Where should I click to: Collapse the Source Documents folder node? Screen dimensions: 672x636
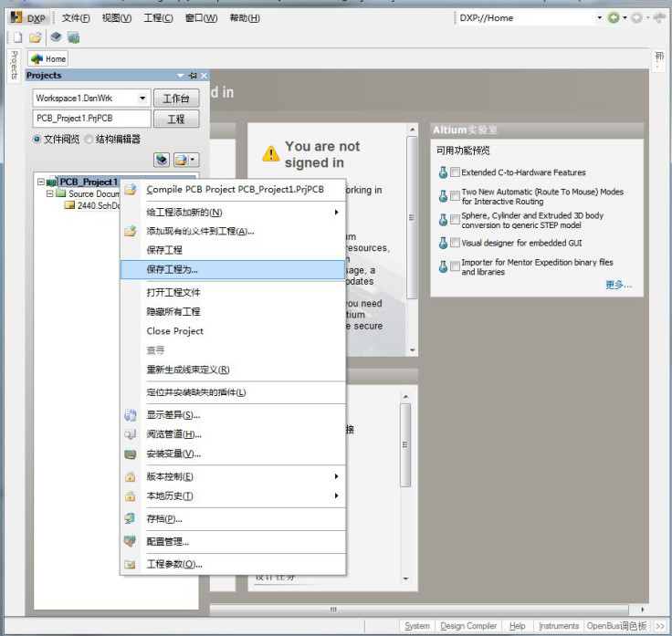(x=49, y=193)
